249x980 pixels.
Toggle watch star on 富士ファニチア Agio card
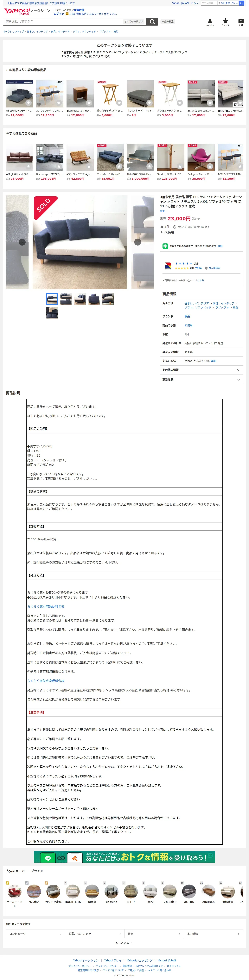click(89, 166)
